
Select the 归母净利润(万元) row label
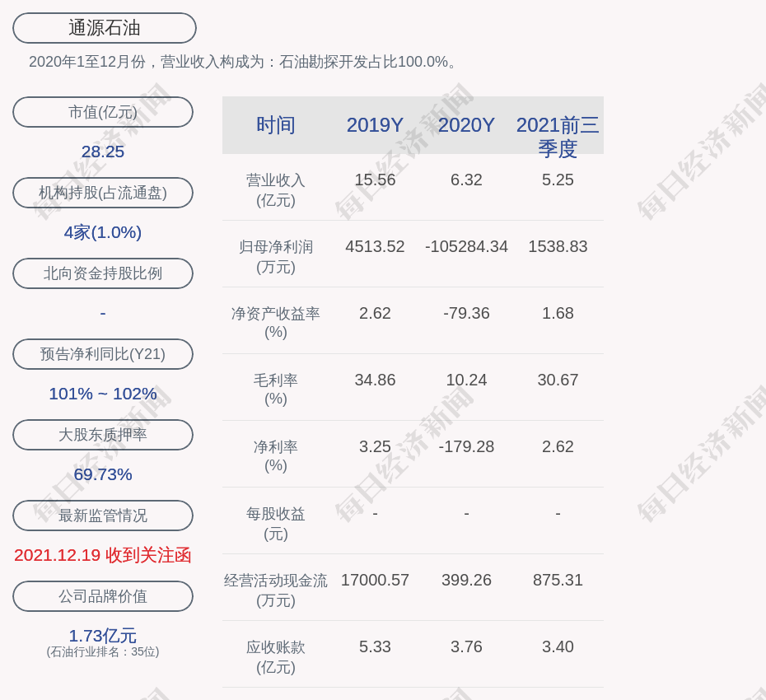point(276,257)
